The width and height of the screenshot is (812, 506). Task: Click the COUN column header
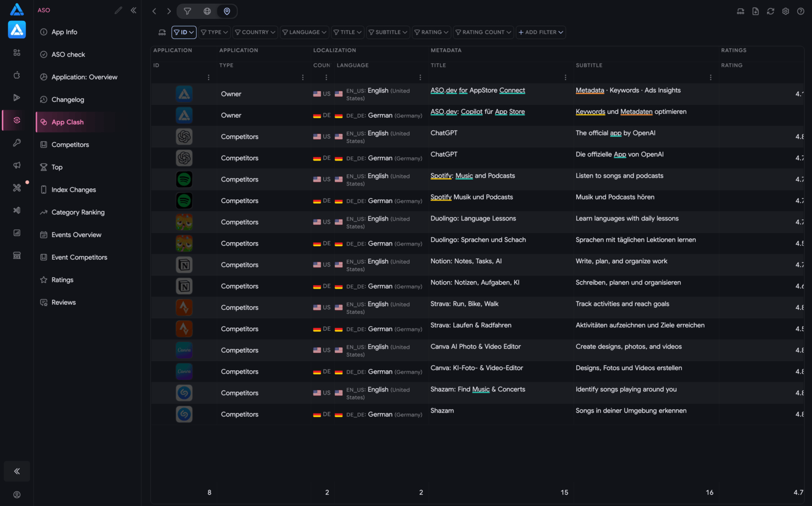click(x=322, y=65)
